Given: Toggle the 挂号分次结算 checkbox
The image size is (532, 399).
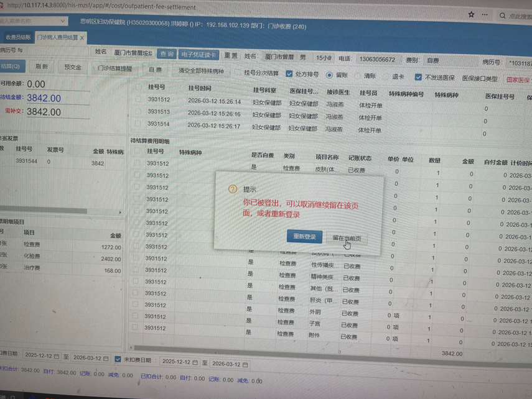Looking at the screenshot, I should 238,73.
